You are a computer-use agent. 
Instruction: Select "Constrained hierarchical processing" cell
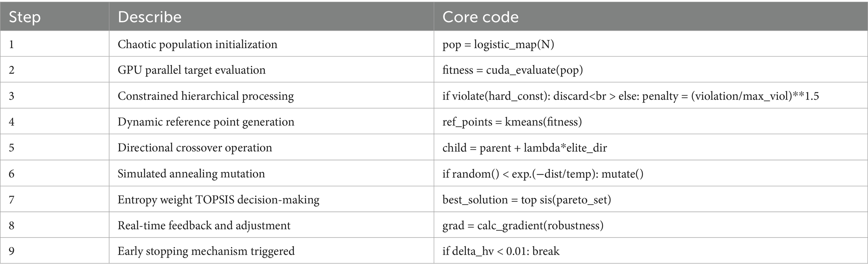(206, 96)
